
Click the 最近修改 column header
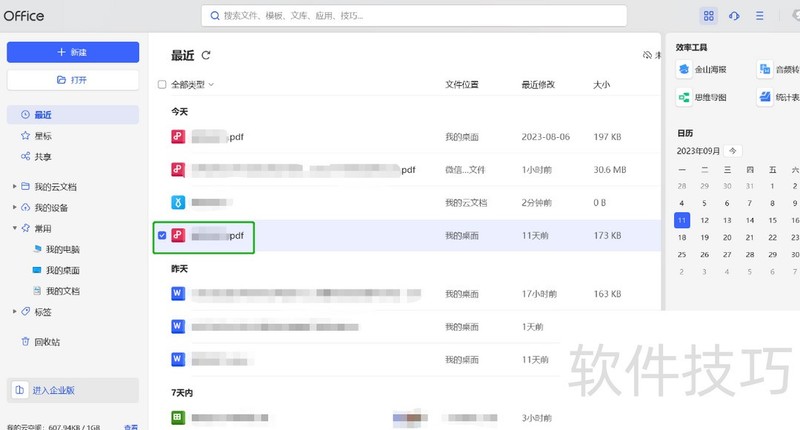[x=538, y=85]
